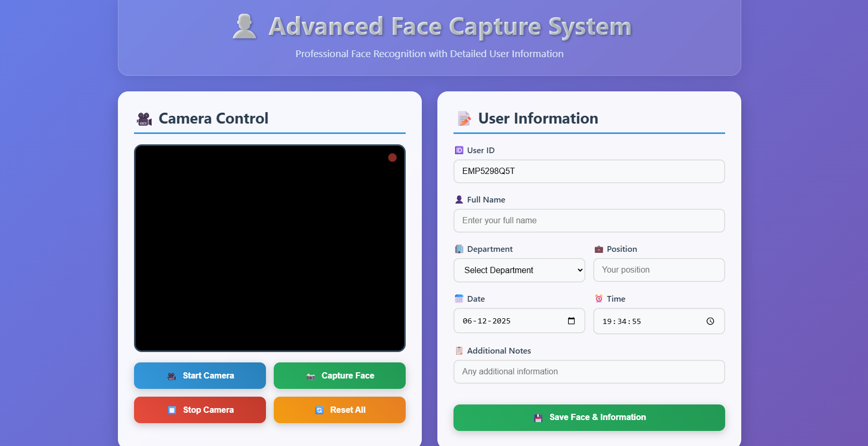Click the black camera preview area
Image resolution: width=868 pixels, height=446 pixels.
pos(270,248)
